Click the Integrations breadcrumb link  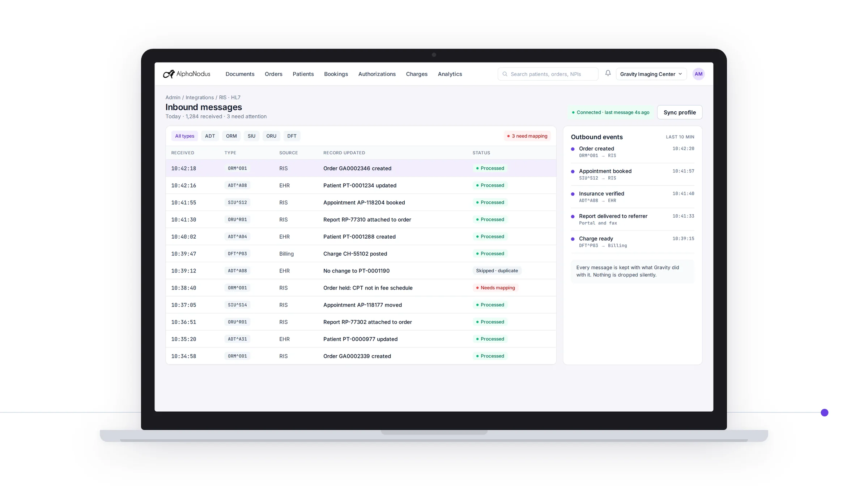[x=200, y=98]
